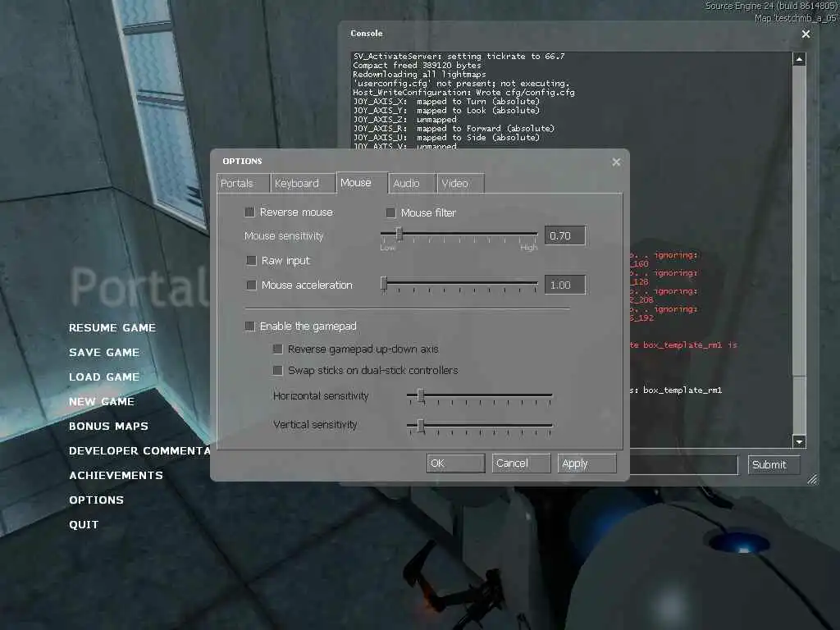840x630 pixels.
Task: Click the console command input field
Action: click(683, 465)
